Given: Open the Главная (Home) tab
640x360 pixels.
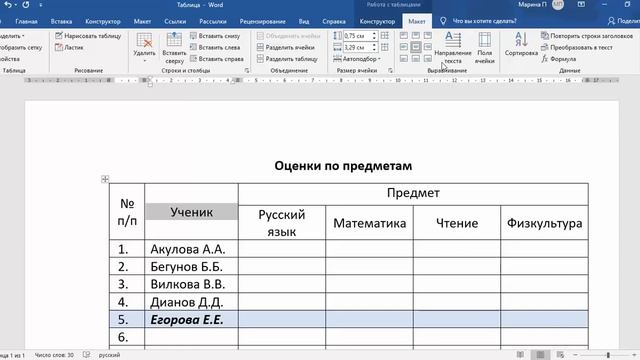Looking at the screenshot, I should pos(27,21).
